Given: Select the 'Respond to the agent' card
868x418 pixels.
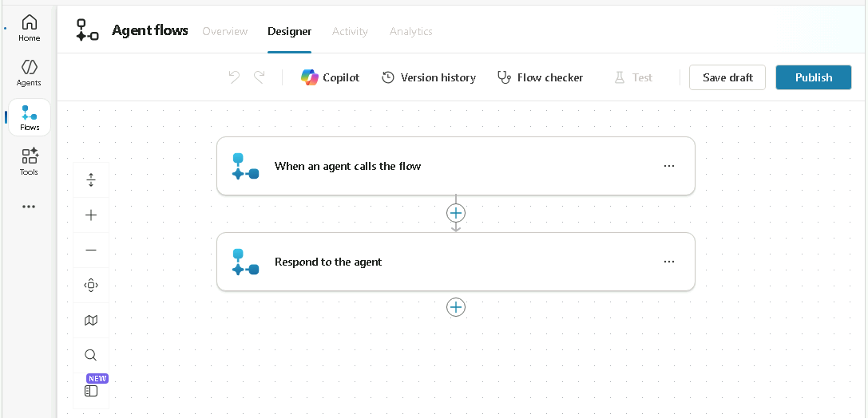Looking at the screenshot, I should [456, 262].
